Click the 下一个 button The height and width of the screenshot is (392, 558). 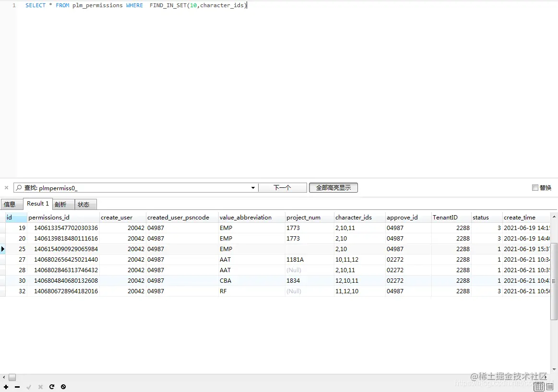pos(282,188)
